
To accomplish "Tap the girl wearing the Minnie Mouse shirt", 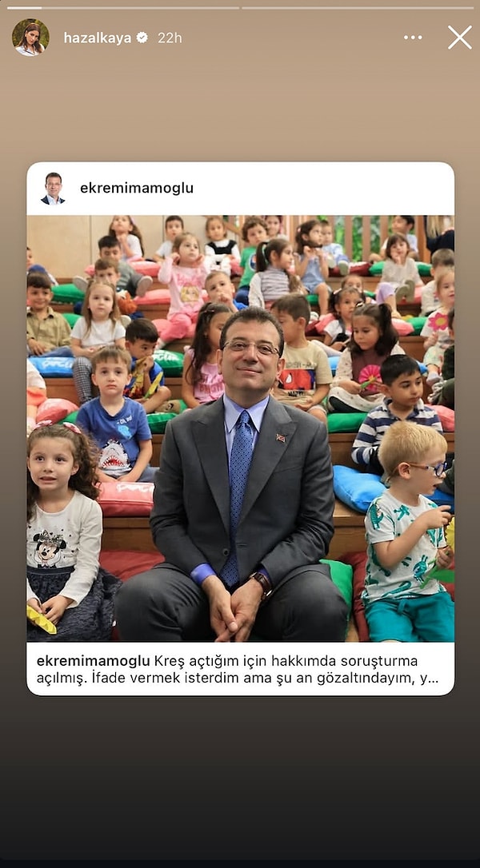I will pos(64,532).
